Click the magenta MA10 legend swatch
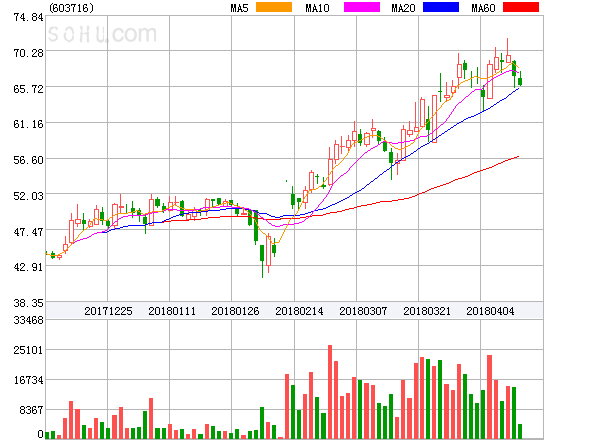 (x=362, y=7)
